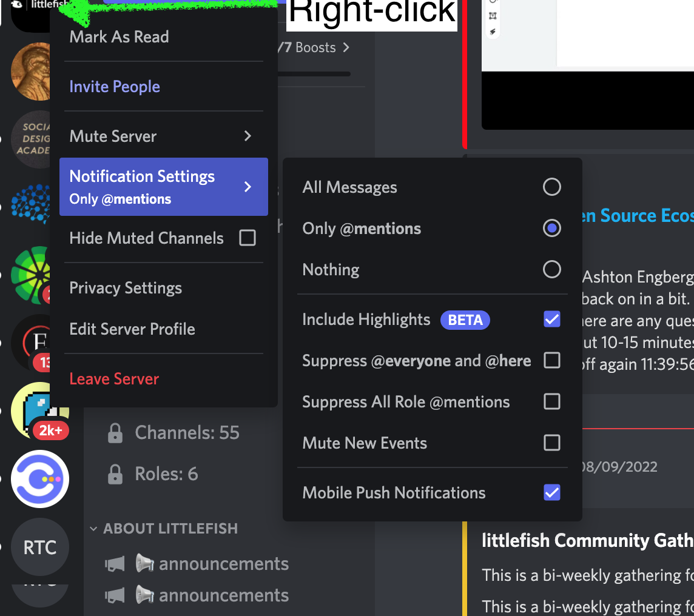Open the green citrus slice server

33,274
